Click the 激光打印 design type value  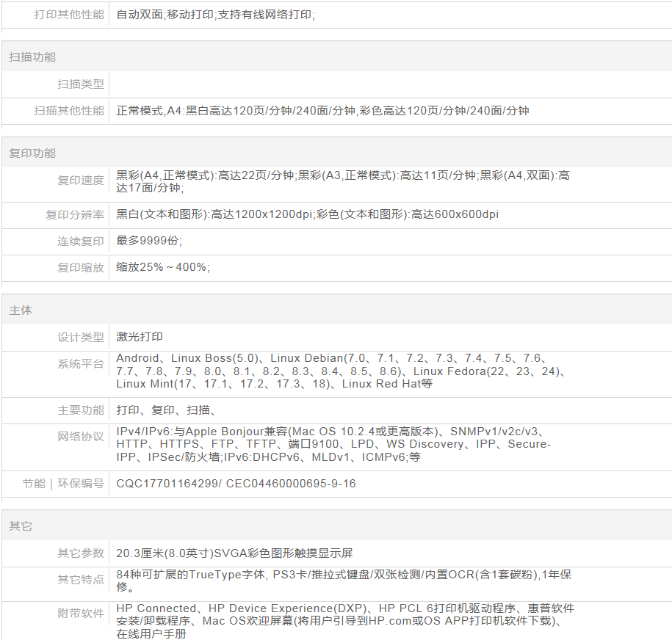[140, 337]
